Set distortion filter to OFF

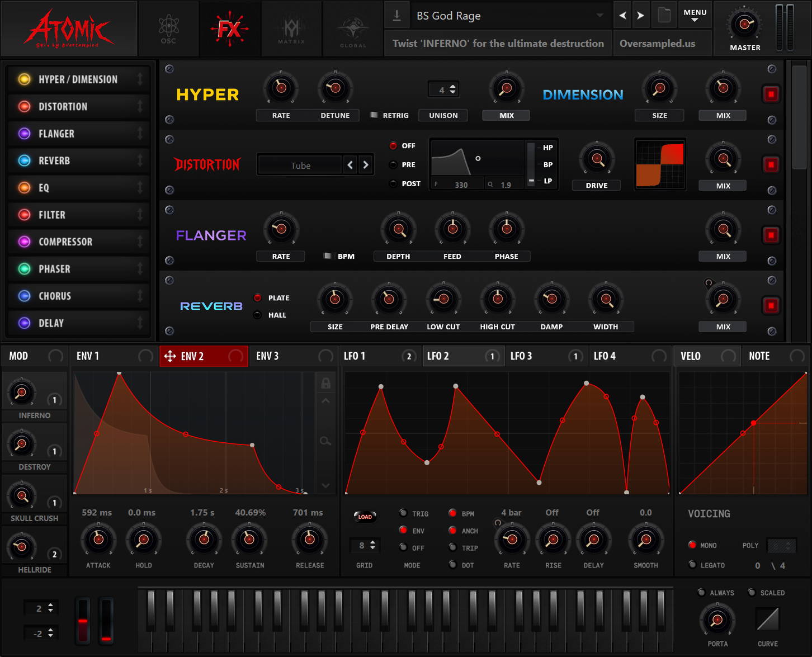pyautogui.click(x=394, y=145)
